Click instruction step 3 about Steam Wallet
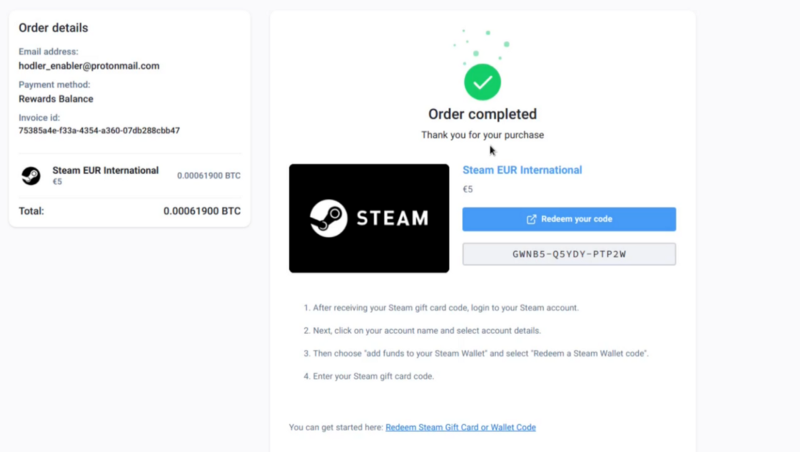 pos(476,353)
